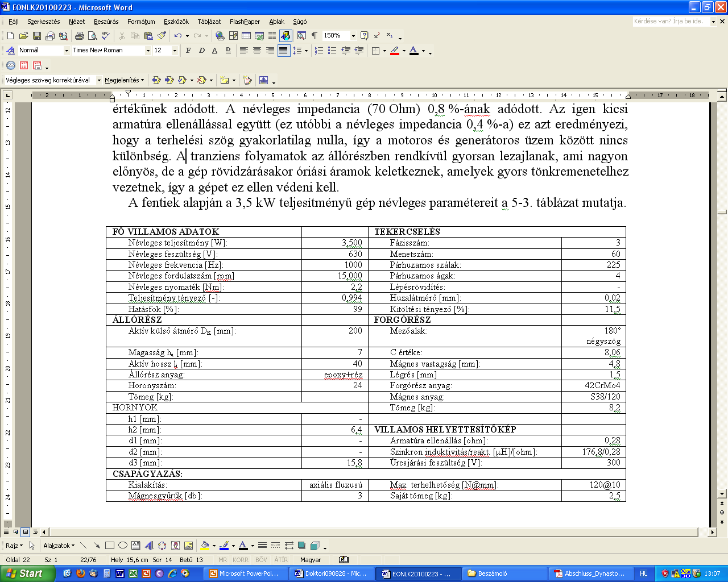Insert a table from the toolbar
The image size is (728, 582).
(246, 36)
